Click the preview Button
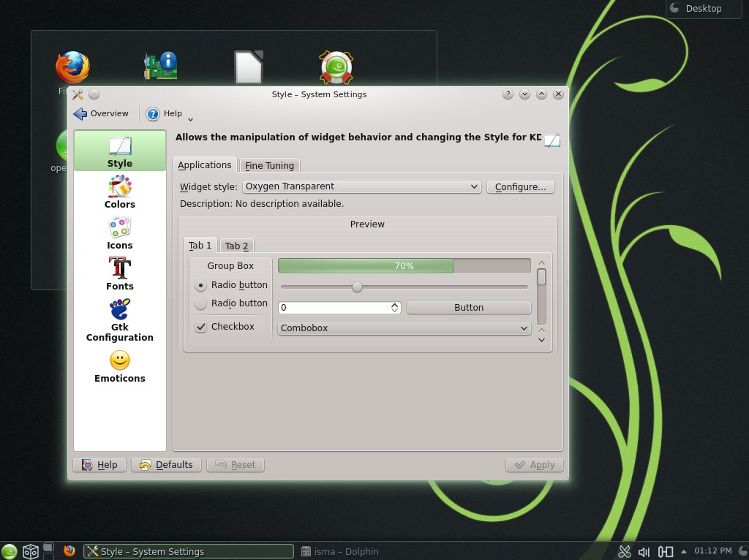Screen dimensions: 749x560 [x=469, y=308]
